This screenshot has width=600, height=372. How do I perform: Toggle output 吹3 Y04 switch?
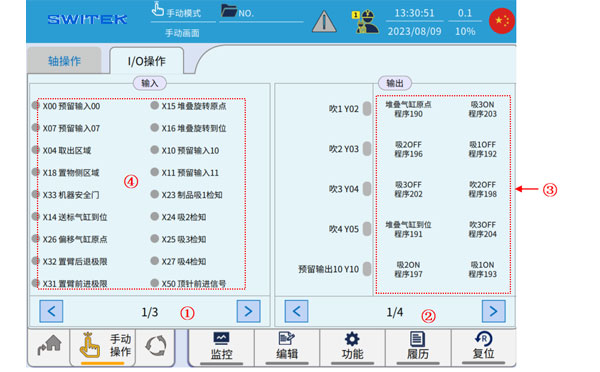pos(367,189)
